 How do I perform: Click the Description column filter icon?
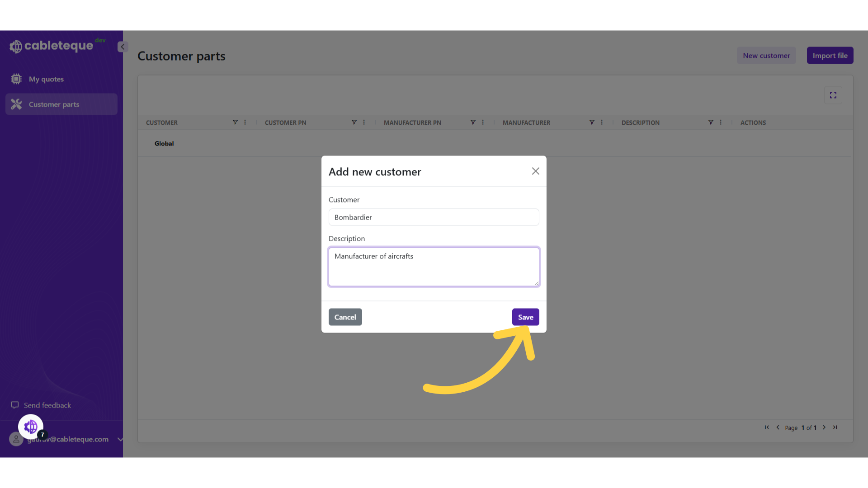click(x=711, y=122)
